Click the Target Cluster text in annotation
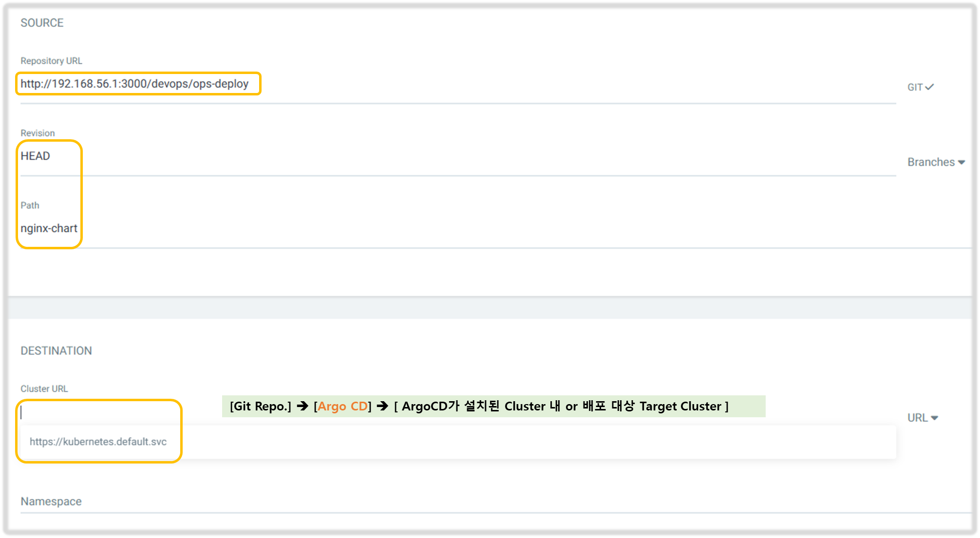Image resolution: width=980 pixels, height=538 pixels. click(x=680, y=406)
